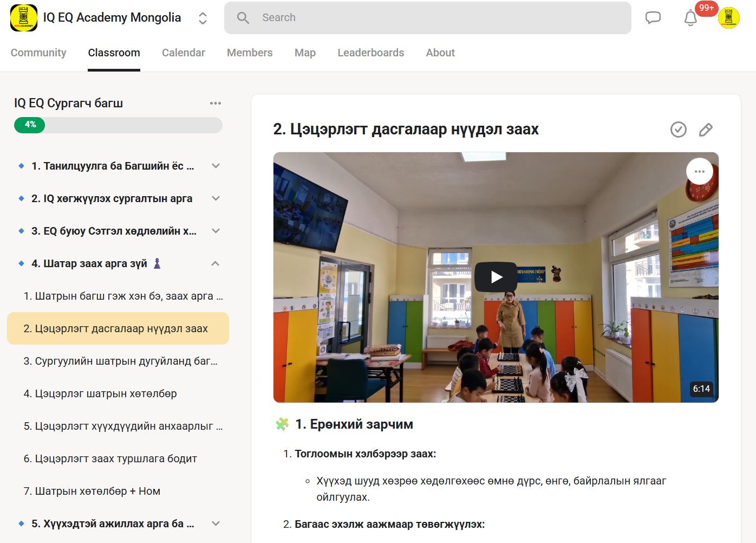
Task: Click the puzzle piece icon beside Ерөнхий зарчим
Action: coord(282,424)
